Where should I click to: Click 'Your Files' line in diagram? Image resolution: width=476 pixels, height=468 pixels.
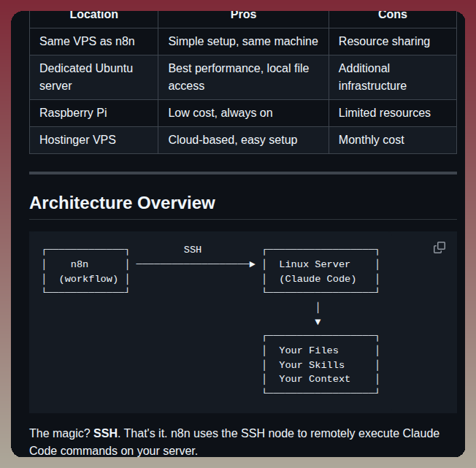[x=309, y=350]
